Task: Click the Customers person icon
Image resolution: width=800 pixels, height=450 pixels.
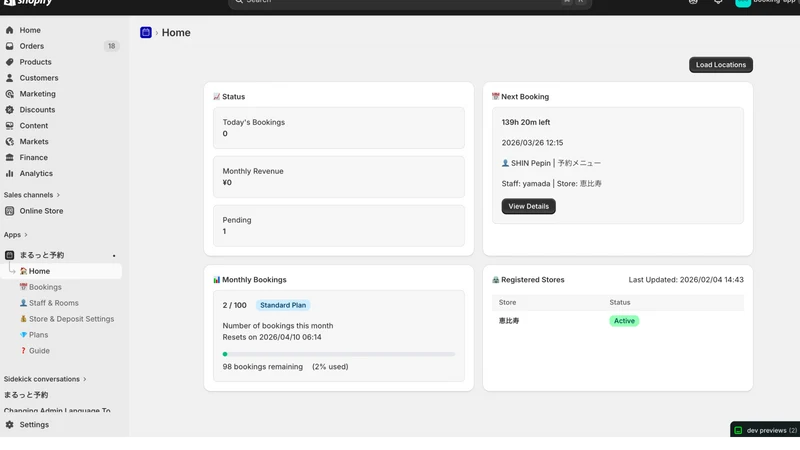Action: click(x=9, y=78)
